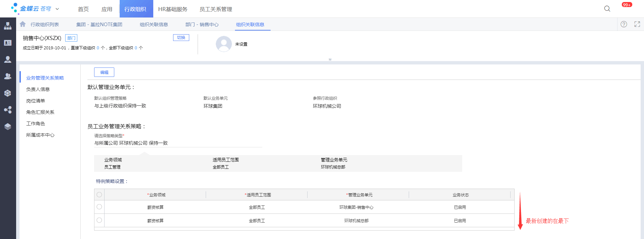The width and height of the screenshot is (644, 239).
Task: Click the share nodes sidebar icon
Action: pyautogui.click(x=8, y=110)
